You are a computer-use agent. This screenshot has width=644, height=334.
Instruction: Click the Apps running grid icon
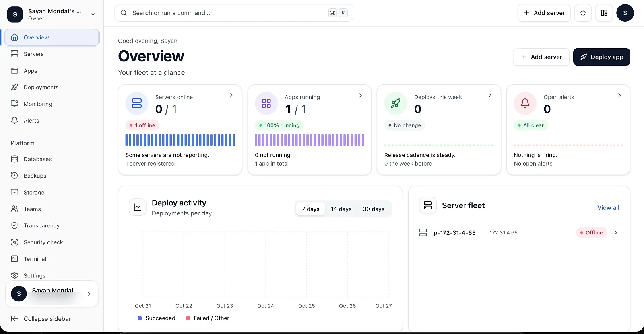(x=266, y=103)
